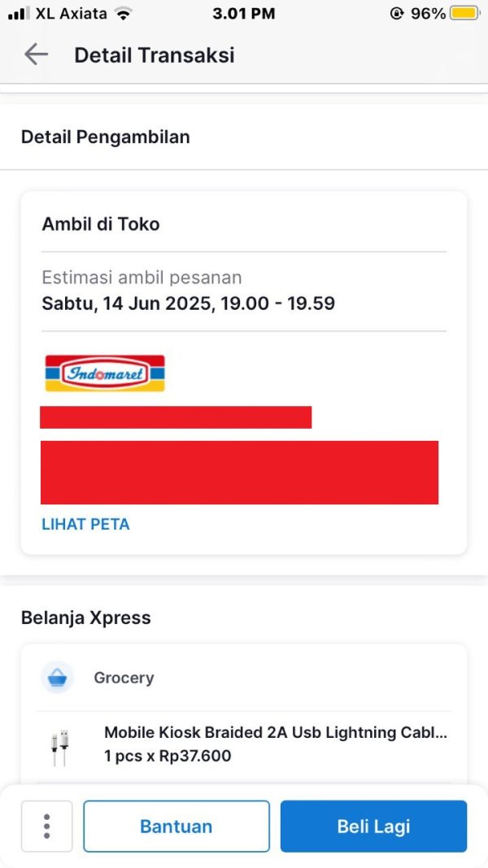Tap the 3.01 PM clock in status bar

[243, 14]
